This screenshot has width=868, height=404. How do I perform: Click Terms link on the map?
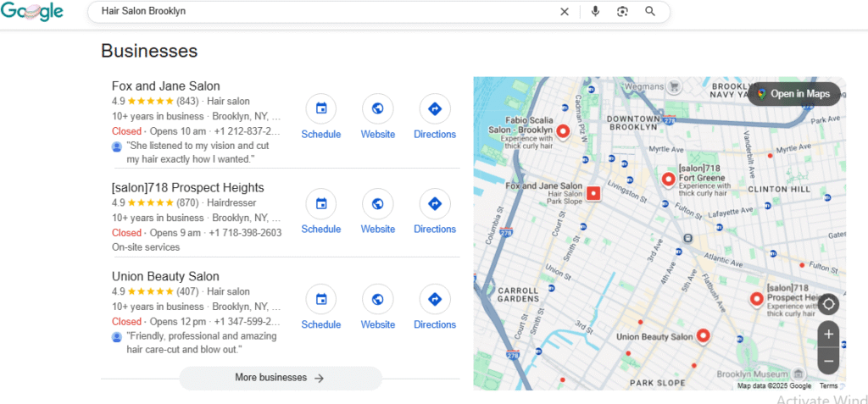(x=828, y=385)
